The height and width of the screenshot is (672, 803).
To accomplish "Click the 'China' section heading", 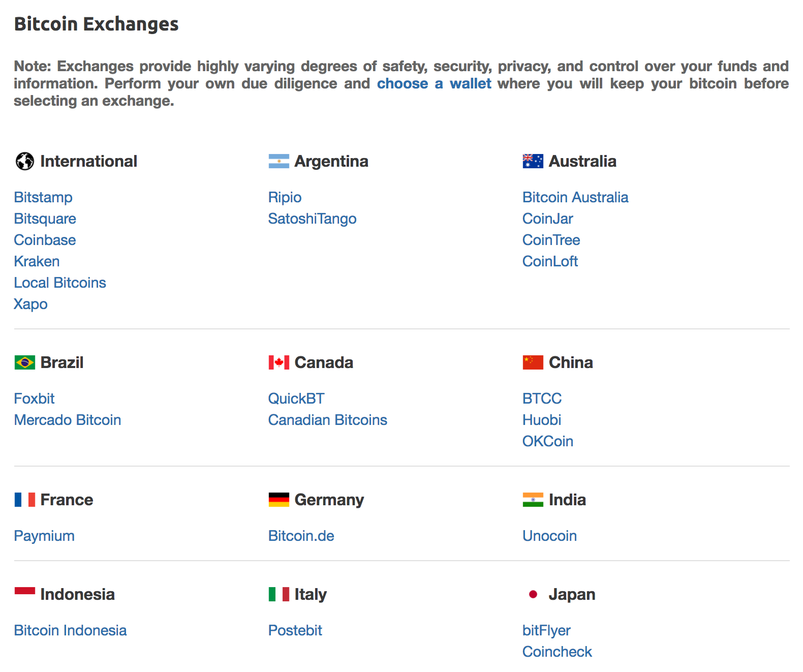I will point(571,362).
